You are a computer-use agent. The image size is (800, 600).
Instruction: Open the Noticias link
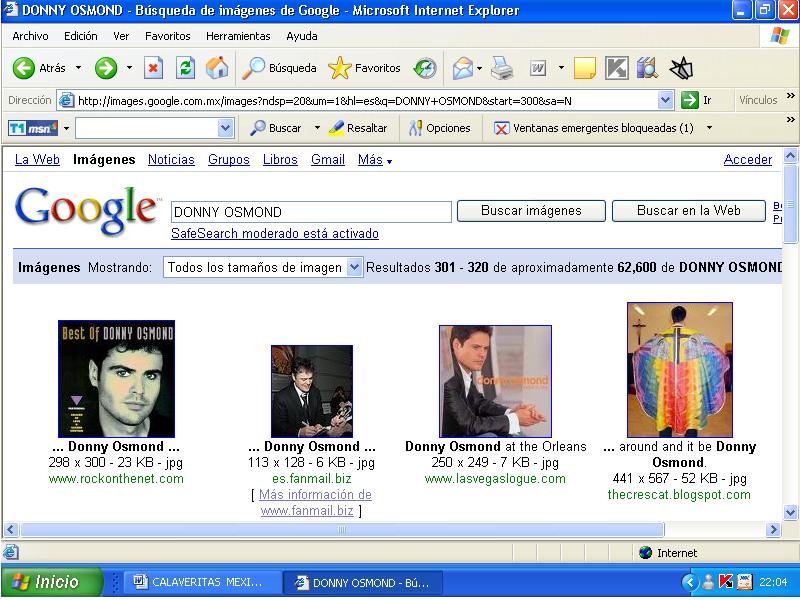tap(171, 160)
